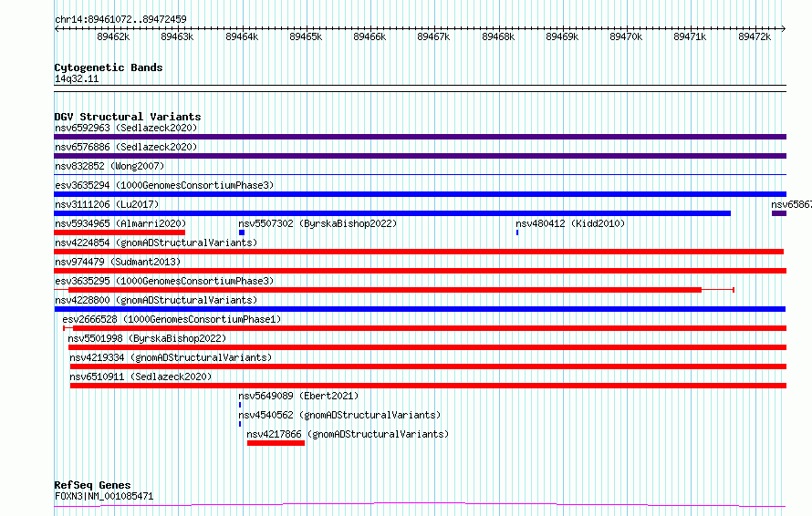Image resolution: width=812 pixels, height=516 pixels.
Task: Click the nsv4224854 red variant bar
Action: click(x=419, y=252)
